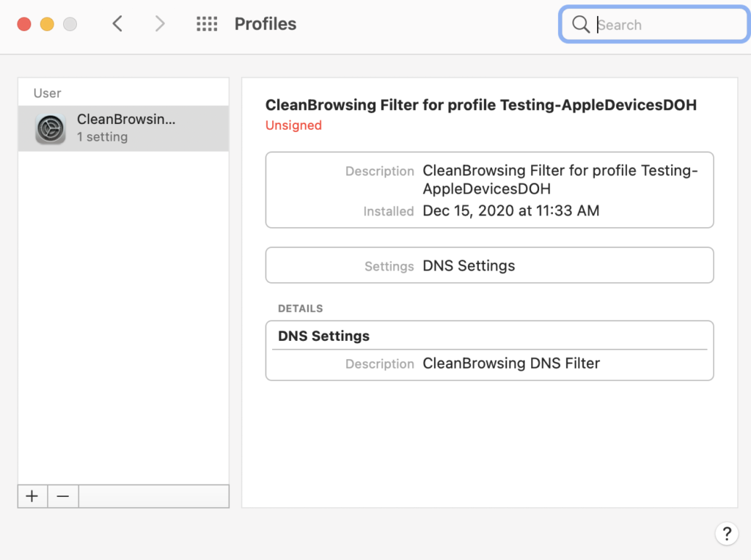Click the profile Description value text

560,180
